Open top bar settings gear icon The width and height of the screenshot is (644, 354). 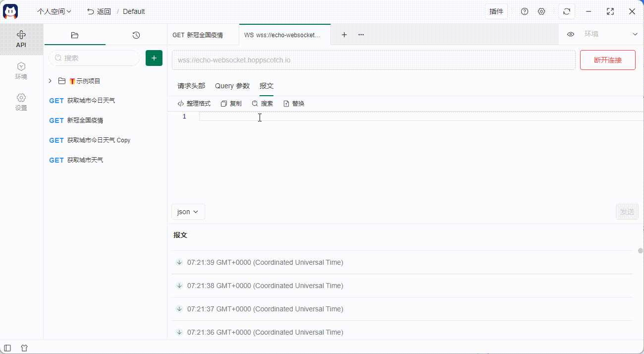pyautogui.click(x=541, y=11)
